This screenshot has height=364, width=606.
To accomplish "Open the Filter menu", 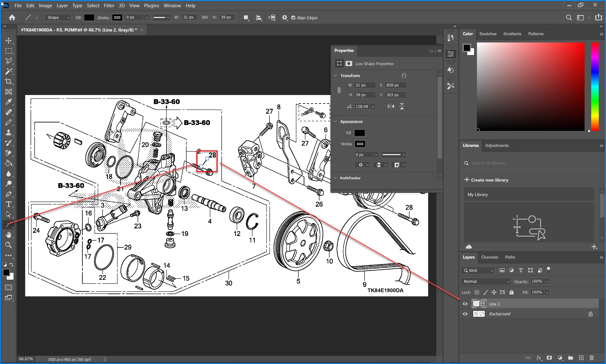I will (109, 5).
